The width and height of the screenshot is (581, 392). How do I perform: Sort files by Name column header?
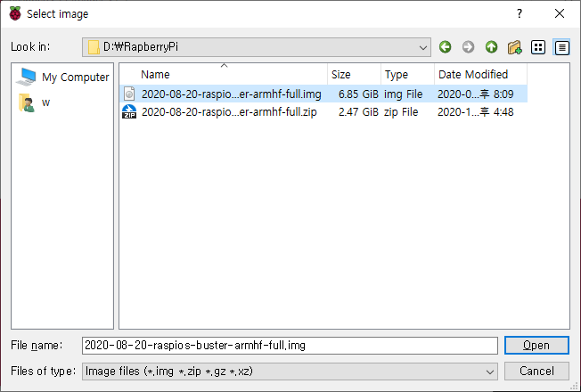(x=224, y=75)
